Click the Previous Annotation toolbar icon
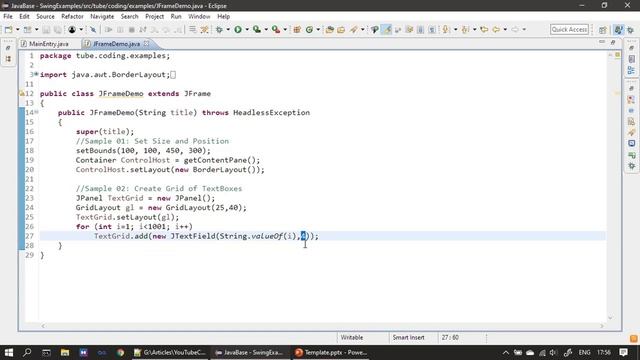Screen dimensions: 640x360 [465, 29]
